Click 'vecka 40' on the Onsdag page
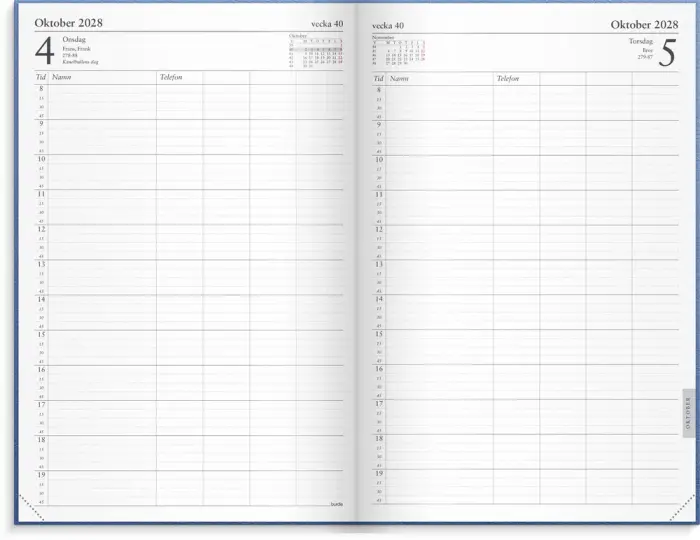700x540 pixels. (x=327, y=24)
